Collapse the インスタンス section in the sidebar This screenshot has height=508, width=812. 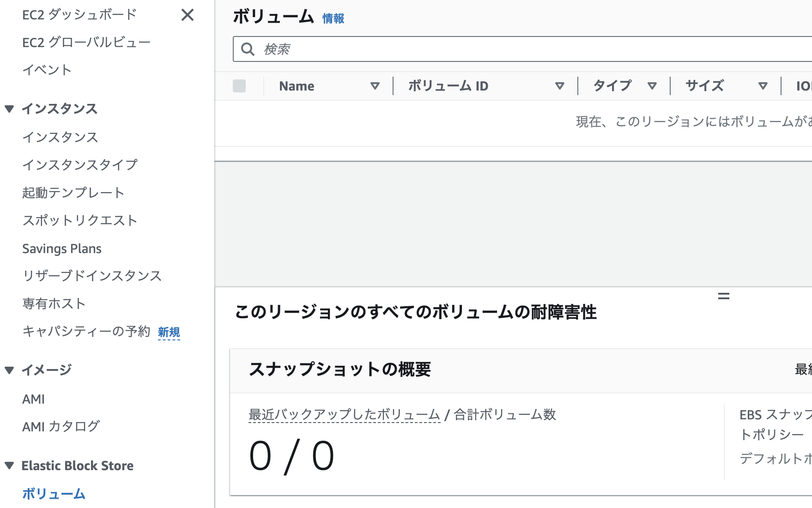[x=9, y=109]
